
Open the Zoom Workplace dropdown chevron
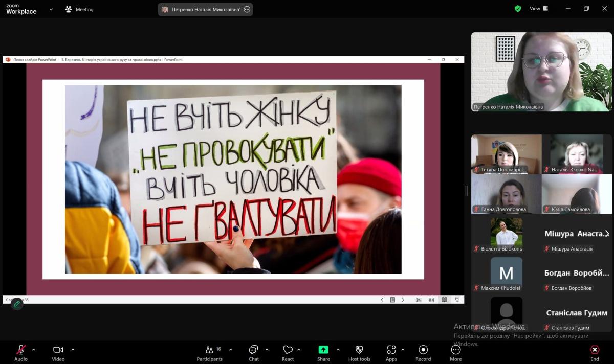coord(51,9)
